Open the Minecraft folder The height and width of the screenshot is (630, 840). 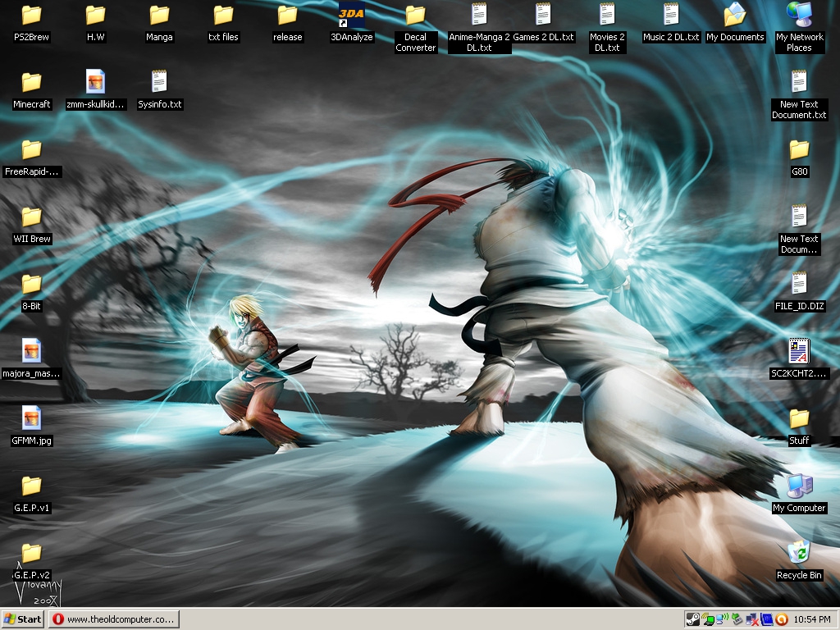[x=31, y=82]
